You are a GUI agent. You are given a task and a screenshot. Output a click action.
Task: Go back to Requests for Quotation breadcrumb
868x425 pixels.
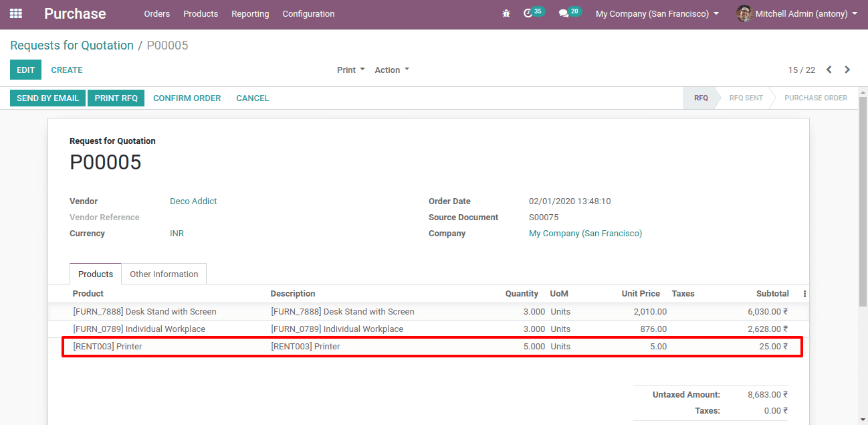pyautogui.click(x=72, y=46)
